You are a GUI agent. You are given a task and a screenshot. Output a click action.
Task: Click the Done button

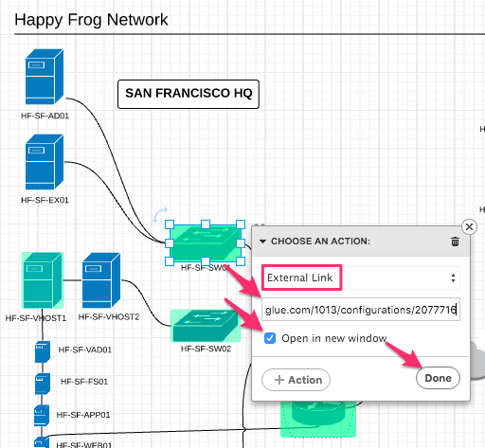coord(438,378)
